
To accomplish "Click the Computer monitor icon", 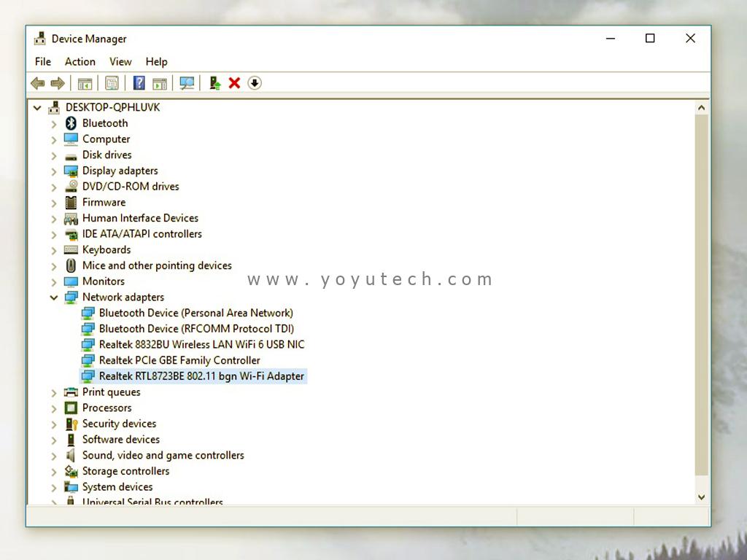I will coord(71,139).
